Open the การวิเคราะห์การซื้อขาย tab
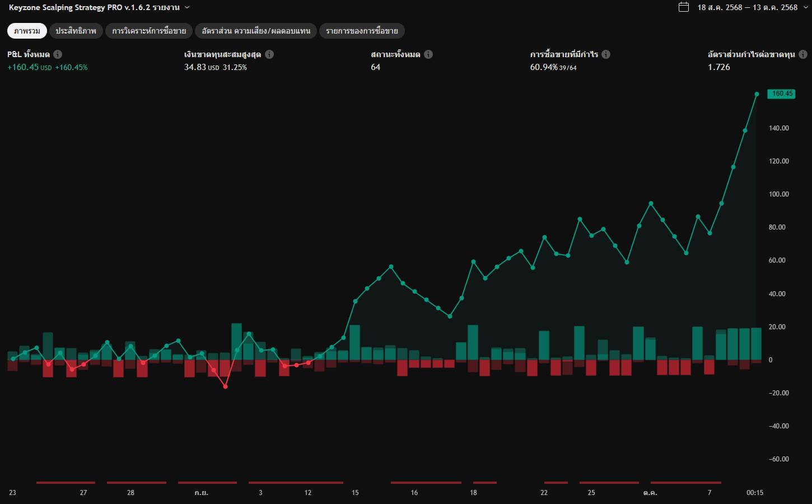This screenshot has width=812, height=504. click(x=149, y=31)
